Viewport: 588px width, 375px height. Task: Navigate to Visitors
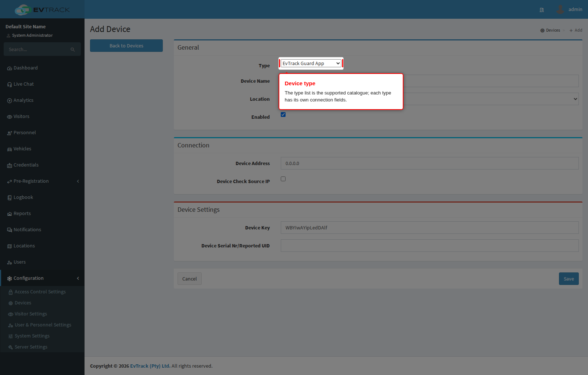coord(42,117)
